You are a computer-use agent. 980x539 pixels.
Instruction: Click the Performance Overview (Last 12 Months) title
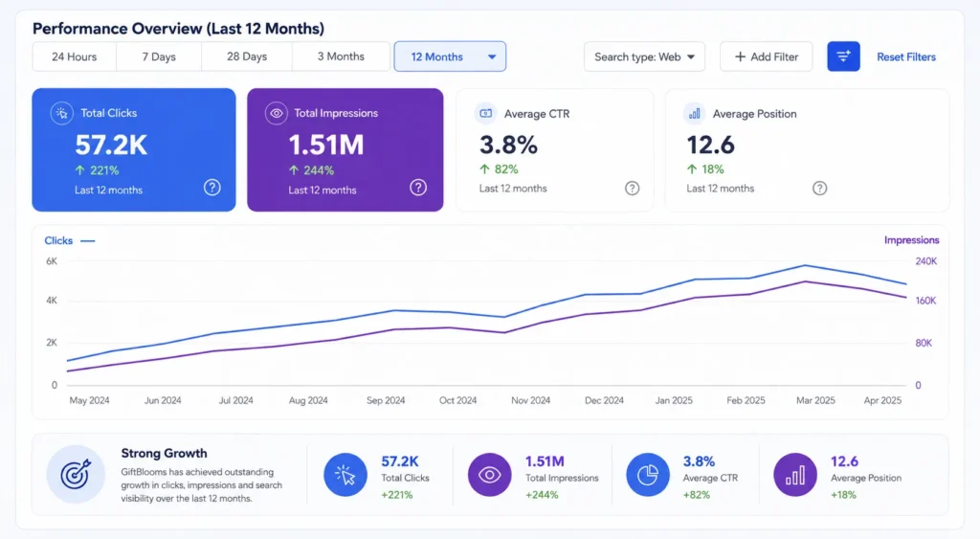click(178, 28)
